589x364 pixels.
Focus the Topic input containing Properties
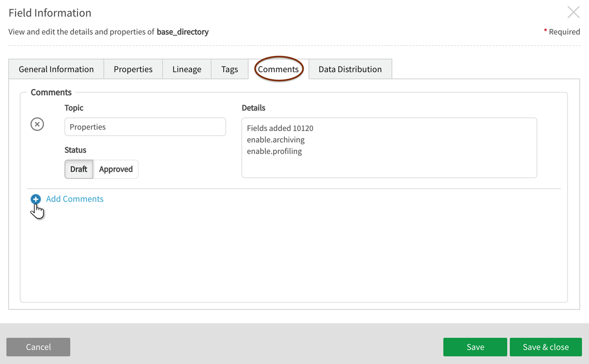point(145,127)
